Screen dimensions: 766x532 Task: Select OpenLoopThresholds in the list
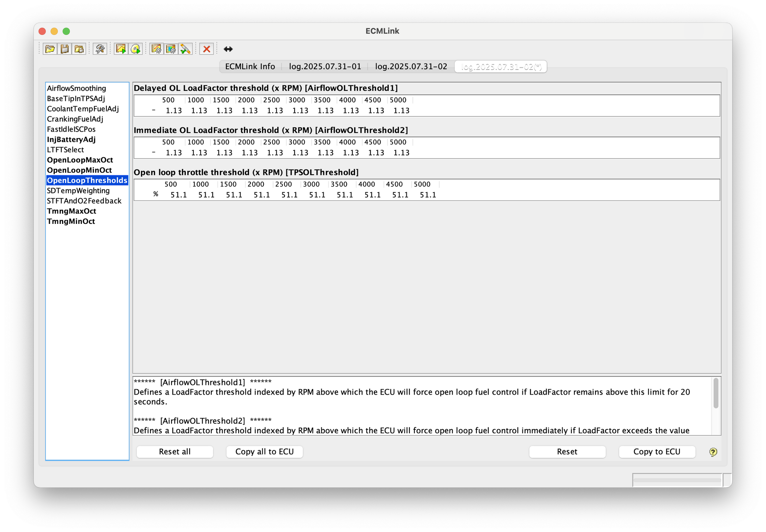coord(87,180)
